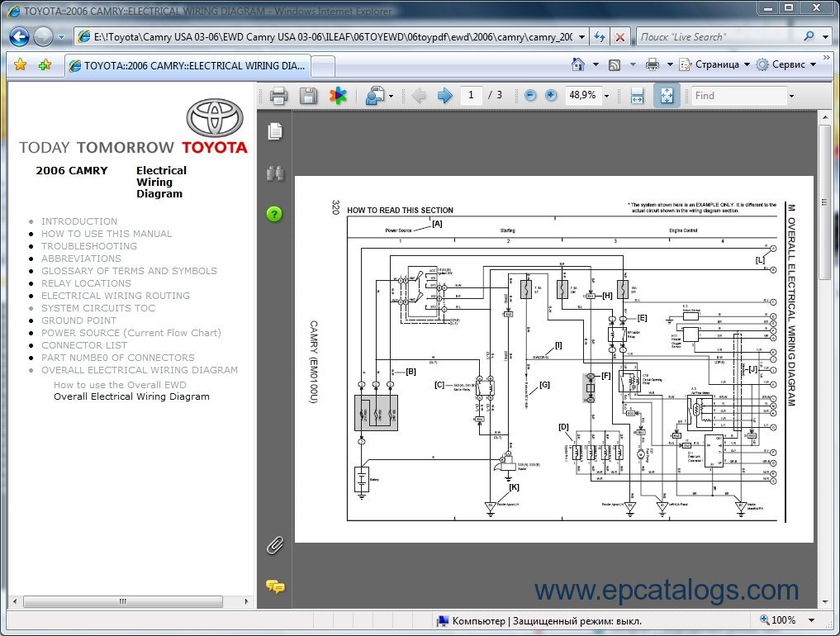Click the PDF next page arrow
The height and width of the screenshot is (636, 840).
tap(444, 96)
